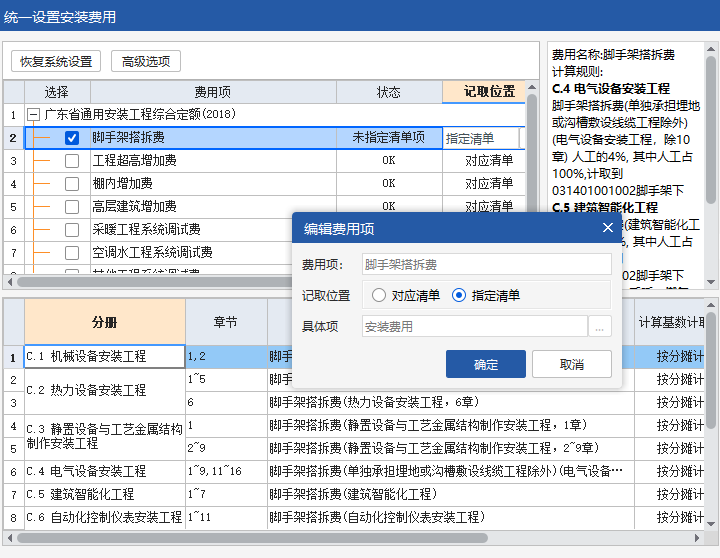Click the 选择 column header

coord(57,92)
